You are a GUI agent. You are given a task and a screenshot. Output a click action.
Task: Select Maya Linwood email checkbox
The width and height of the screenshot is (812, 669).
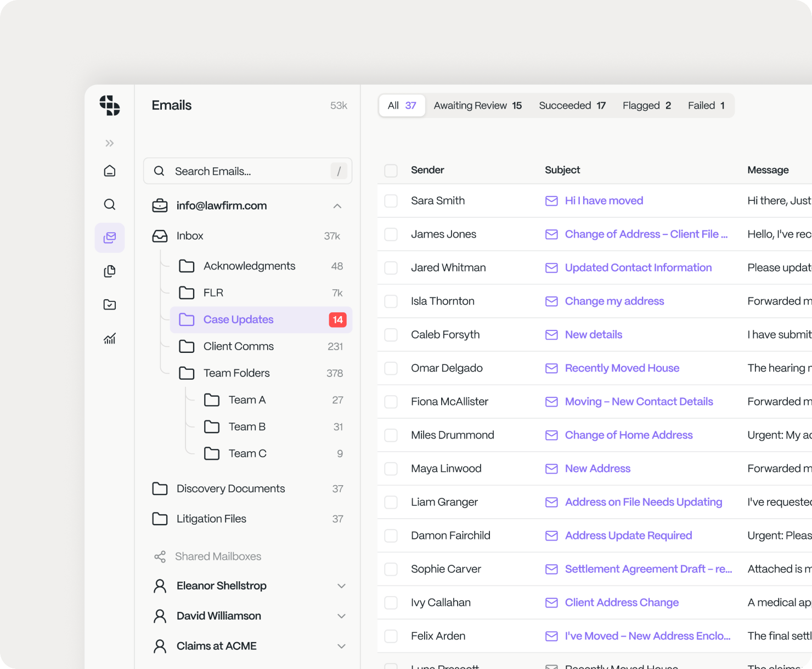point(391,469)
